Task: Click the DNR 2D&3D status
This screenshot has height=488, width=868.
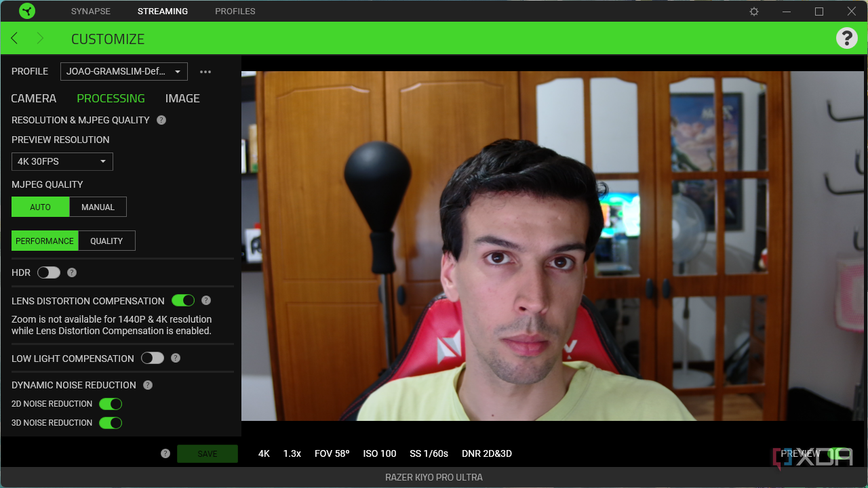Action: click(x=487, y=453)
